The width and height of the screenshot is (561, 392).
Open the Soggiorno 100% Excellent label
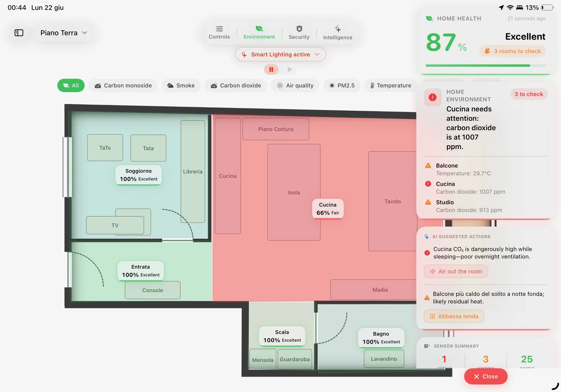[138, 175]
